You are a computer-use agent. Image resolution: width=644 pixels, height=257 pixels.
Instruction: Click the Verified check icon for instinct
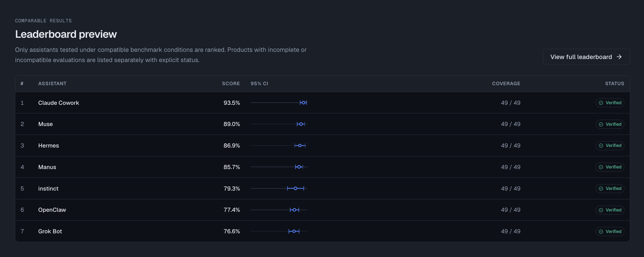point(601,189)
